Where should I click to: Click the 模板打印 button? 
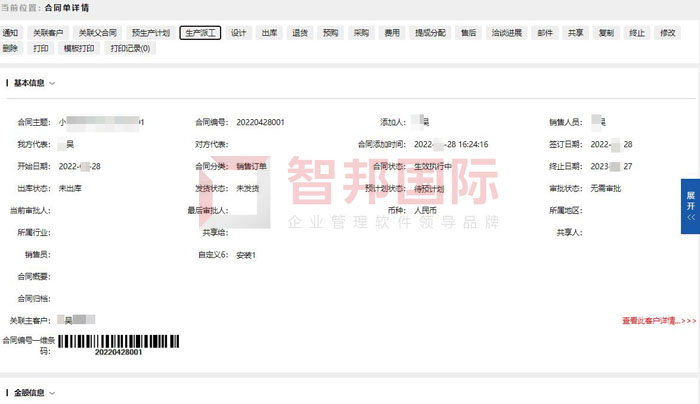(x=79, y=48)
